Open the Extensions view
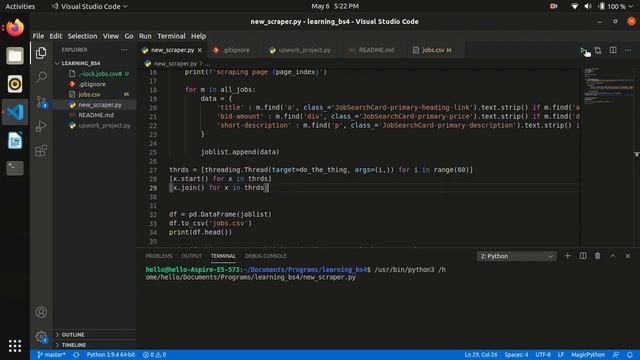Image resolution: width=640 pixels, height=360 pixels. coord(41,151)
